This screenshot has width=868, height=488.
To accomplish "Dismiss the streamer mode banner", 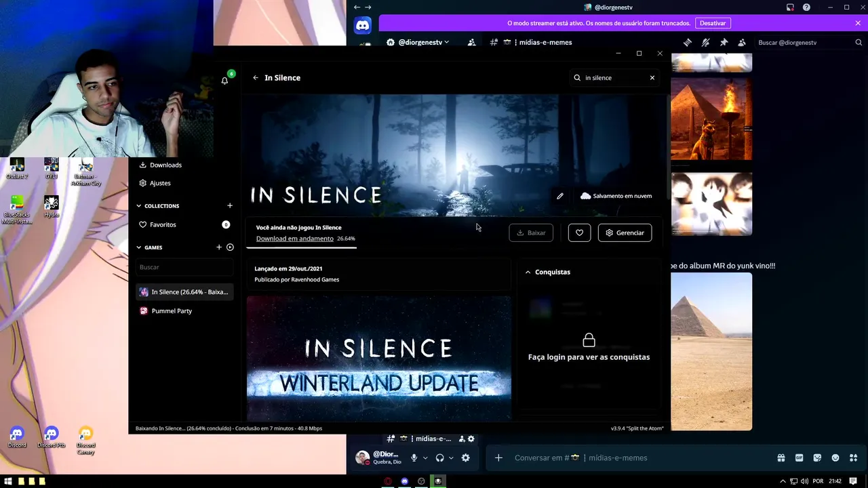I will click(858, 23).
